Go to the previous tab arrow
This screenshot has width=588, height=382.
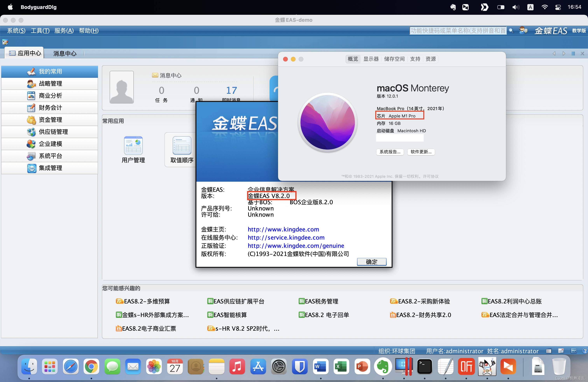pos(554,53)
